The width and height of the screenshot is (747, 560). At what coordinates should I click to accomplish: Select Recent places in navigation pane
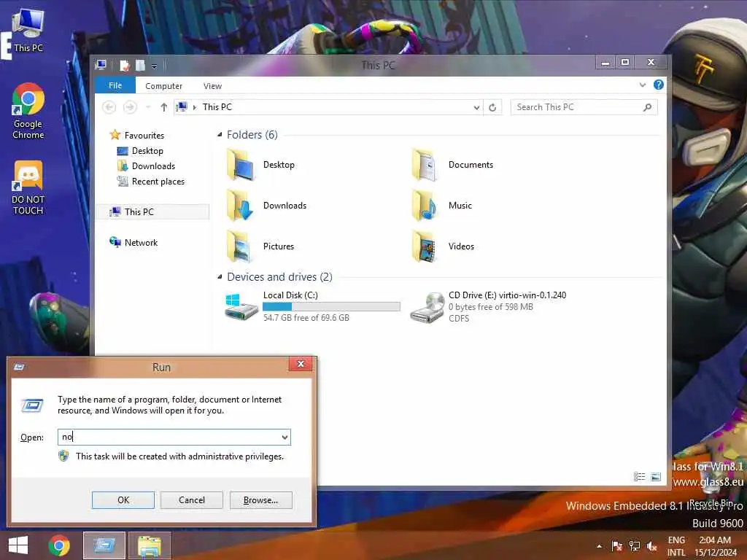tap(150, 182)
